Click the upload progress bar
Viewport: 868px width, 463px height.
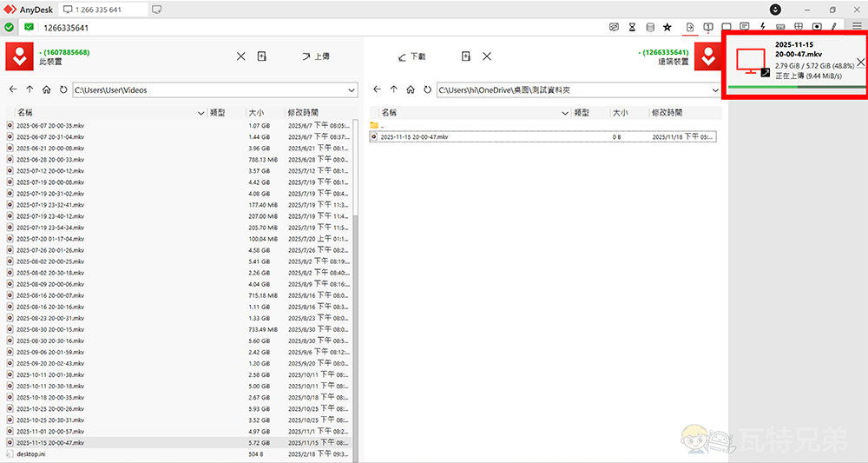795,87
